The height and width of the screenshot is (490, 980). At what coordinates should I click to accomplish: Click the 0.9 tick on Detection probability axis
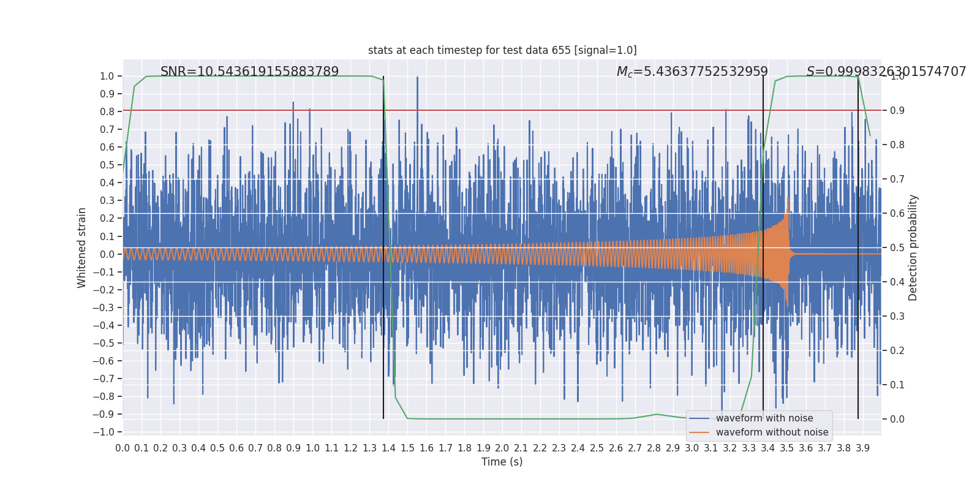[897, 111]
